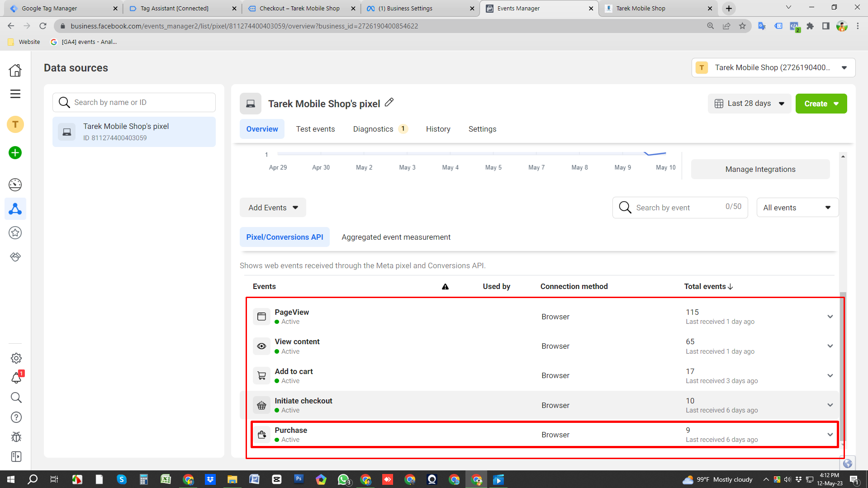The height and width of the screenshot is (488, 868).
Task: Open the Partner integrations handshake icon
Action: (x=15, y=257)
